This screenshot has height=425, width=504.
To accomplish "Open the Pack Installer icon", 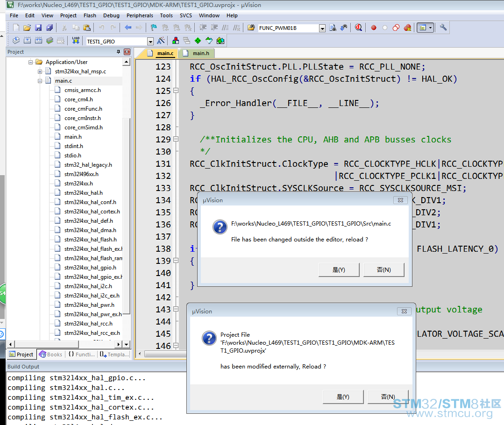I will (220, 41).
